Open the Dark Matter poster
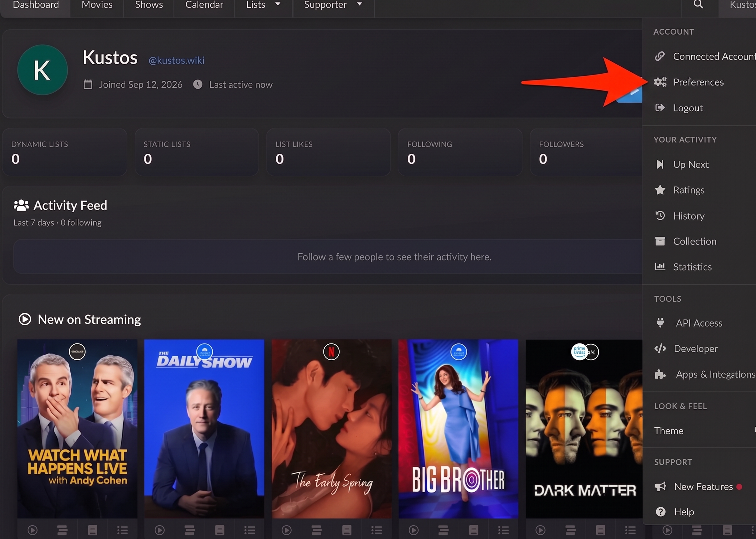Image resolution: width=756 pixels, height=539 pixels. 584,429
